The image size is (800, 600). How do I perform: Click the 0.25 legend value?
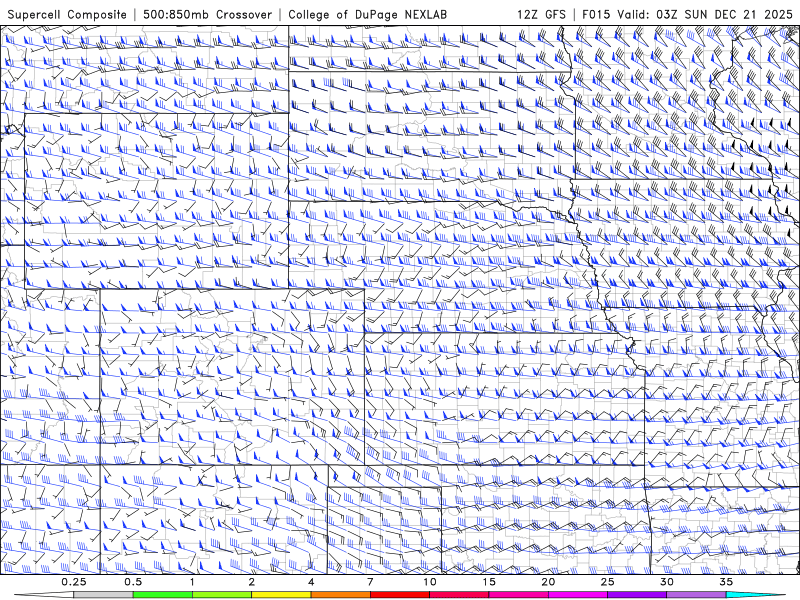click(74, 582)
